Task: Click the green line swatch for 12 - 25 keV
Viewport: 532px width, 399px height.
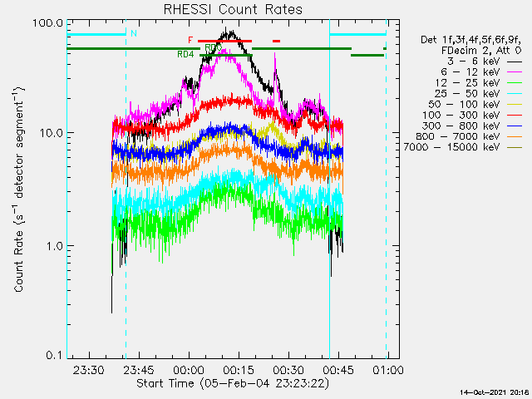Action: [x=515, y=83]
